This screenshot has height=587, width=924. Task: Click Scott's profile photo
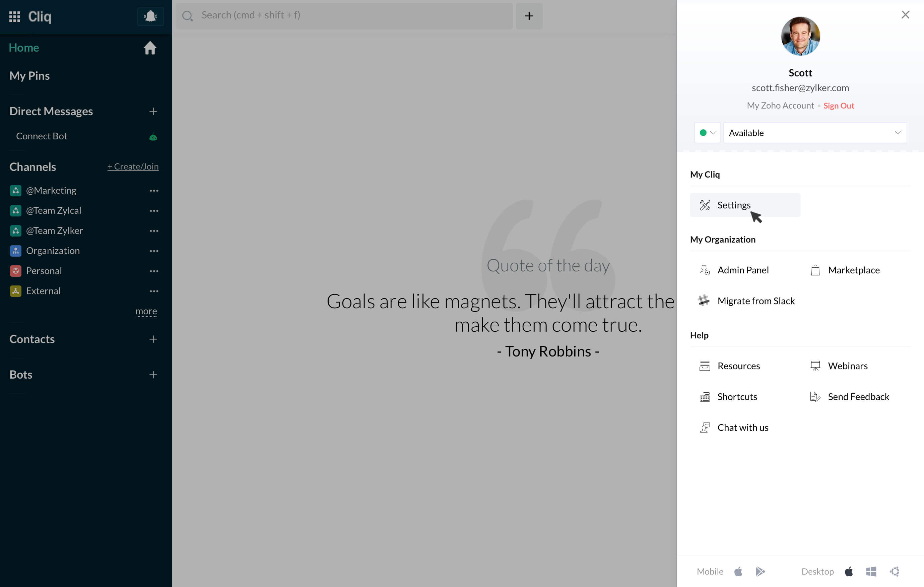800,36
